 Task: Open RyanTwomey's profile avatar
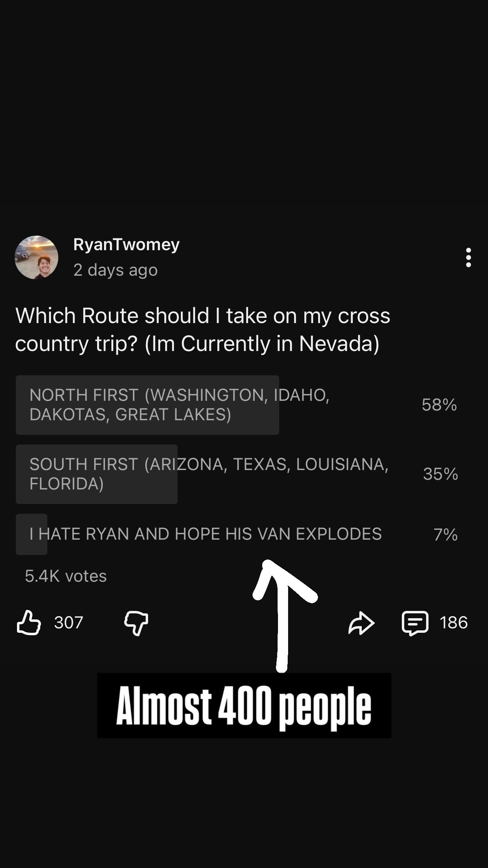click(36, 257)
